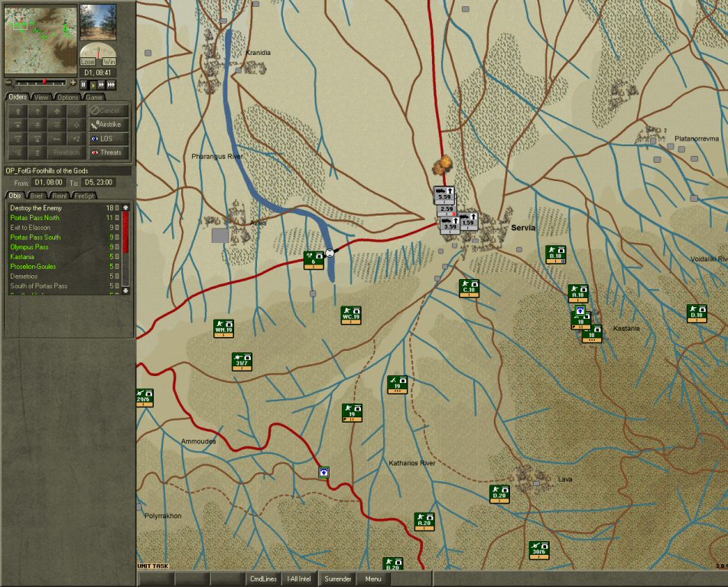Select the 5.59 enemy motorized unit counter

pyautogui.click(x=444, y=194)
